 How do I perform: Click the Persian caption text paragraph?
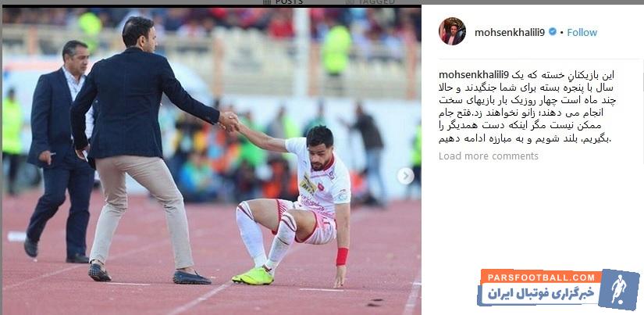coord(528,107)
